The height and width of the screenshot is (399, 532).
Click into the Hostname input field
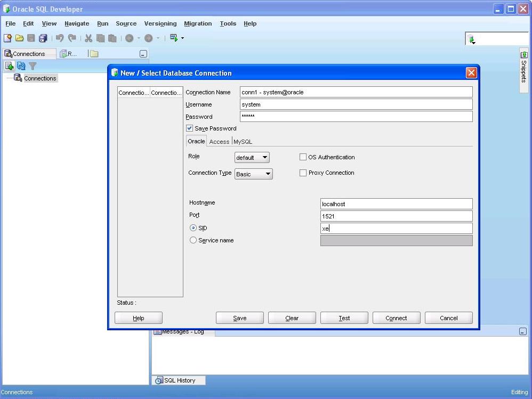(396, 204)
